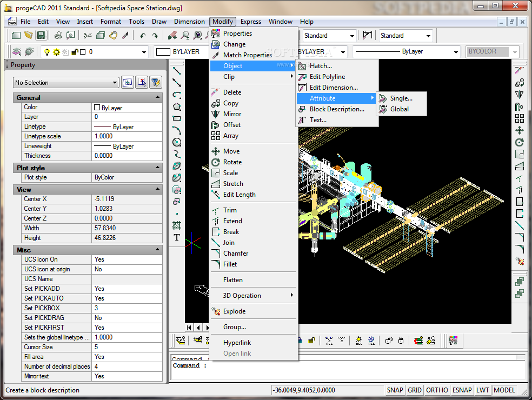Viewport: 532px width, 400px height.
Task: Click the Quick Select icon in Property panel
Action: pos(128,82)
